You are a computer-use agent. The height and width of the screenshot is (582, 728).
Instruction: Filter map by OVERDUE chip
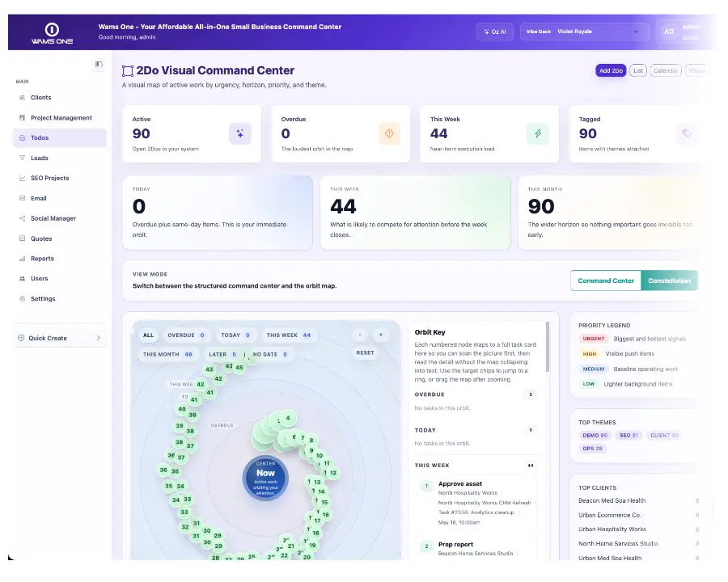click(186, 335)
